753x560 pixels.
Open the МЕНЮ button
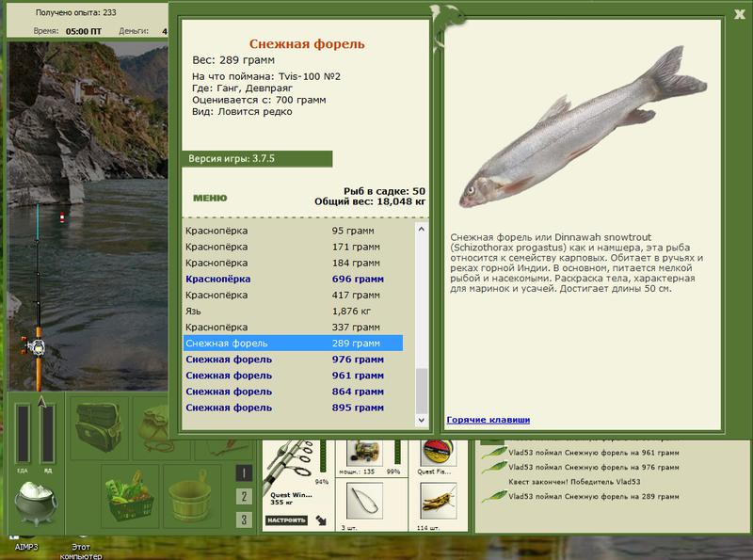(210, 198)
